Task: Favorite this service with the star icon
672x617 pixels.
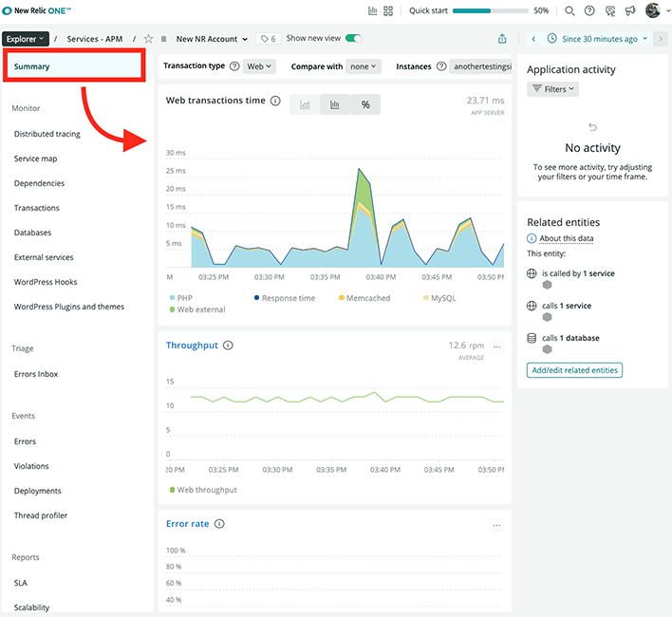Action: point(148,39)
